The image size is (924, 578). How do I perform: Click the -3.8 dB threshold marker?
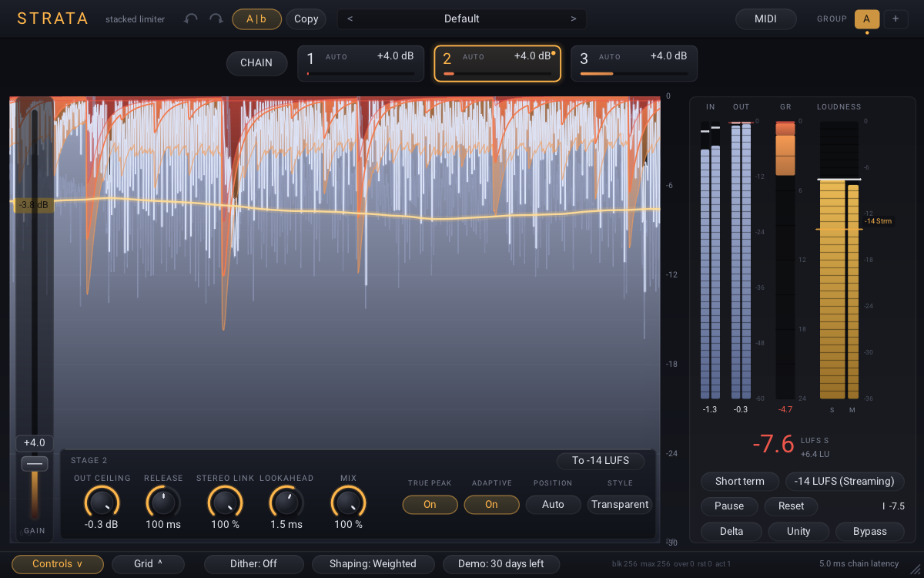[x=33, y=205]
